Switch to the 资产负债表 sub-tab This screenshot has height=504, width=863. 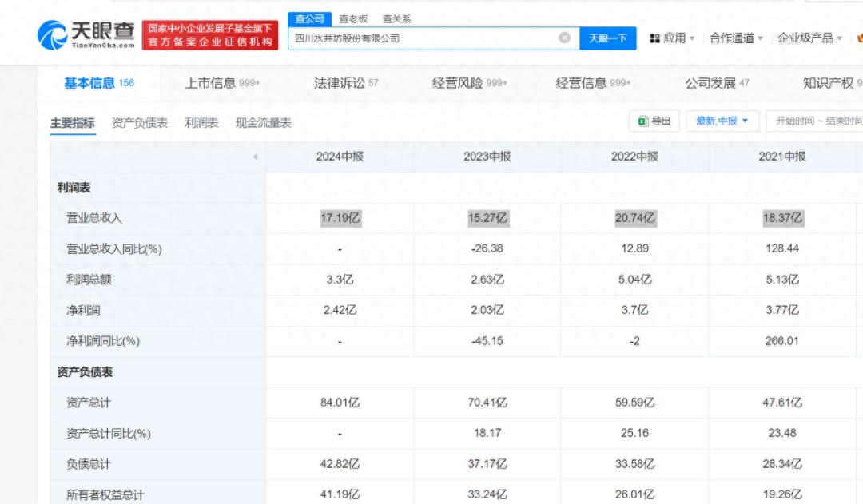pyautogui.click(x=139, y=123)
